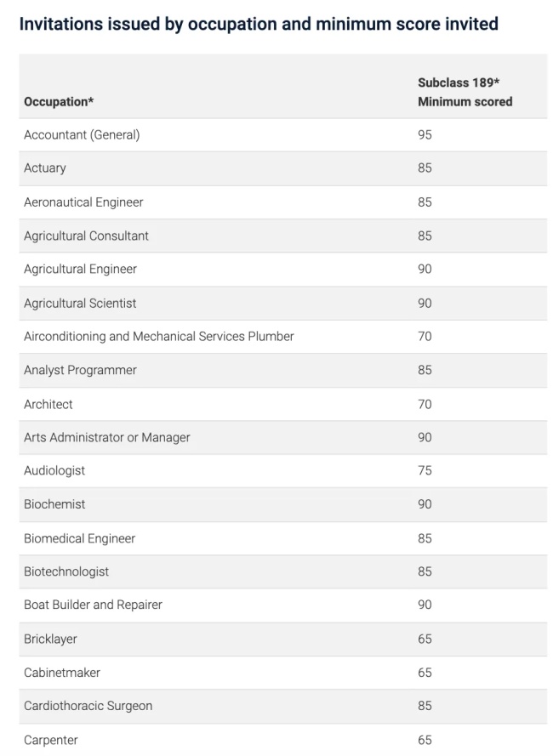Click the Occupation column header

pyautogui.click(x=59, y=102)
